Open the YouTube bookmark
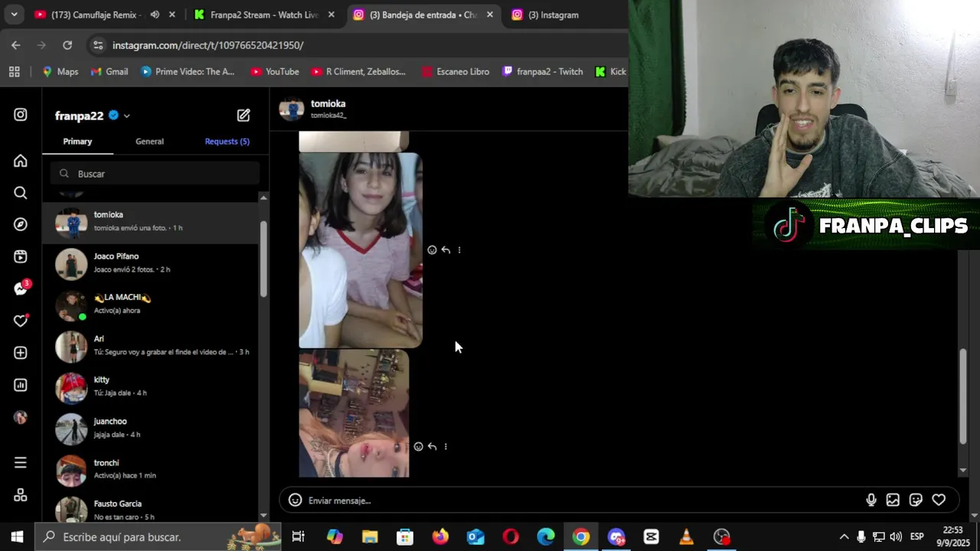 coord(274,72)
